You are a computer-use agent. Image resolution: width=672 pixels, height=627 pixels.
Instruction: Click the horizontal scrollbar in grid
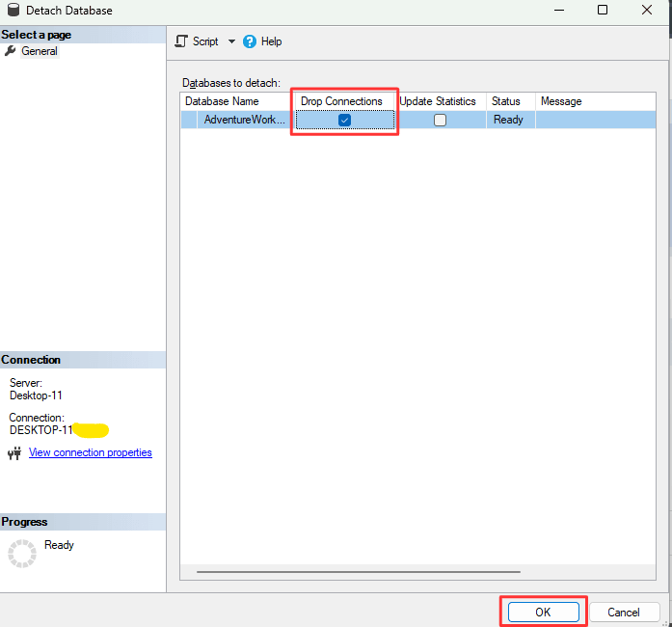click(386, 571)
